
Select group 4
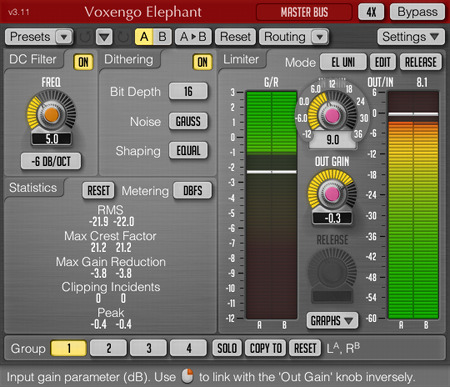click(x=189, y=348)
